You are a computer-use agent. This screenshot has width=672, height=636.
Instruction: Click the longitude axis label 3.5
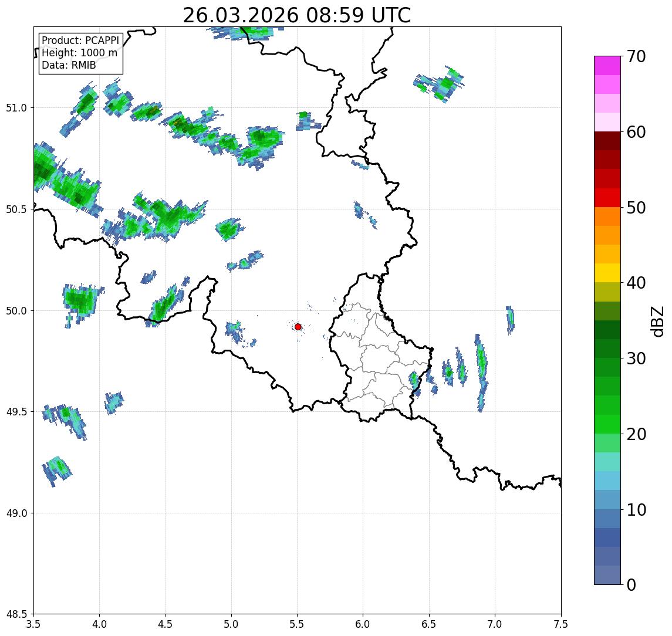coord(33,624)
